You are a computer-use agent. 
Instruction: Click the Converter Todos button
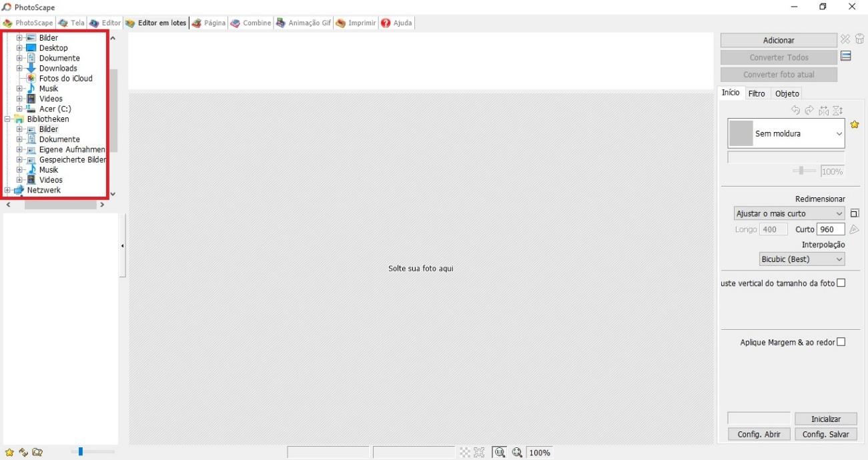(x=779, y=57)
